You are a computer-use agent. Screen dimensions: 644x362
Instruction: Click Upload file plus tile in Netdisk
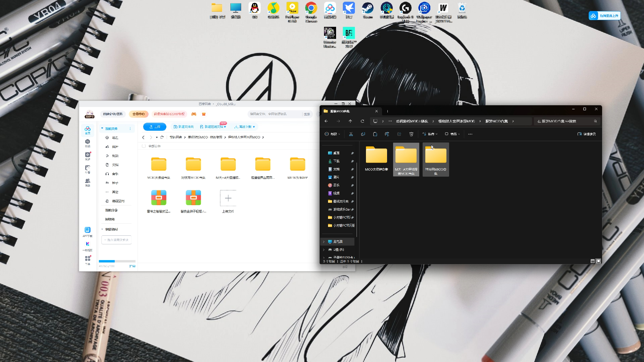(x=228, y=198)
